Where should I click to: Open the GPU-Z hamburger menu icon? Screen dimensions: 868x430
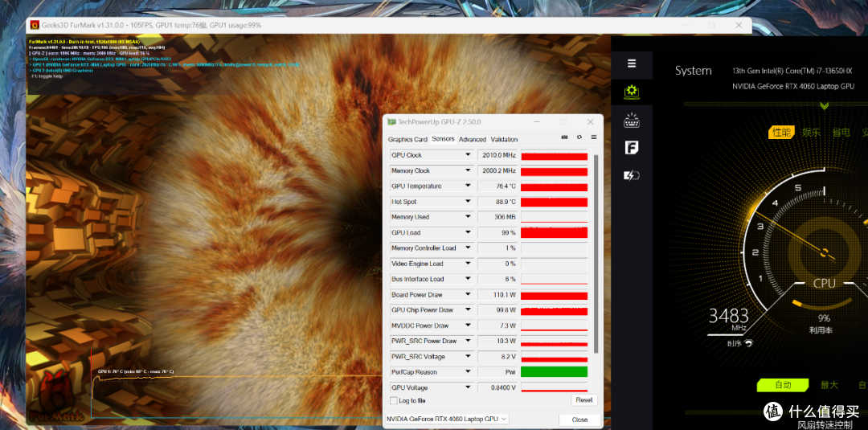(593, 137)
